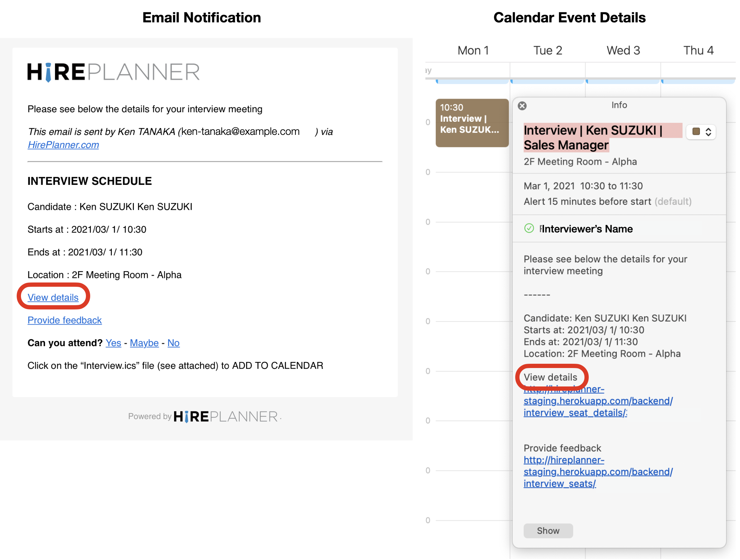Click the green accepted checkmark icon

click(529, 228)
